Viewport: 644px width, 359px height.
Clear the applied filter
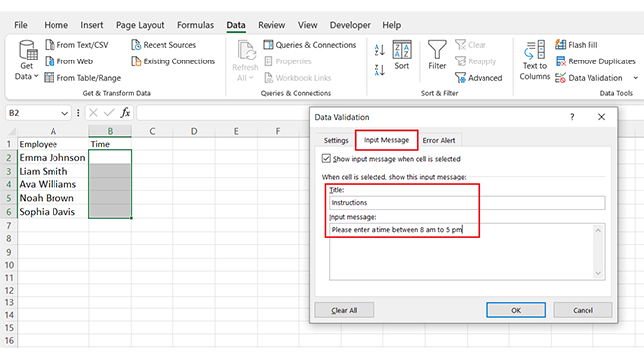[471, 45]
